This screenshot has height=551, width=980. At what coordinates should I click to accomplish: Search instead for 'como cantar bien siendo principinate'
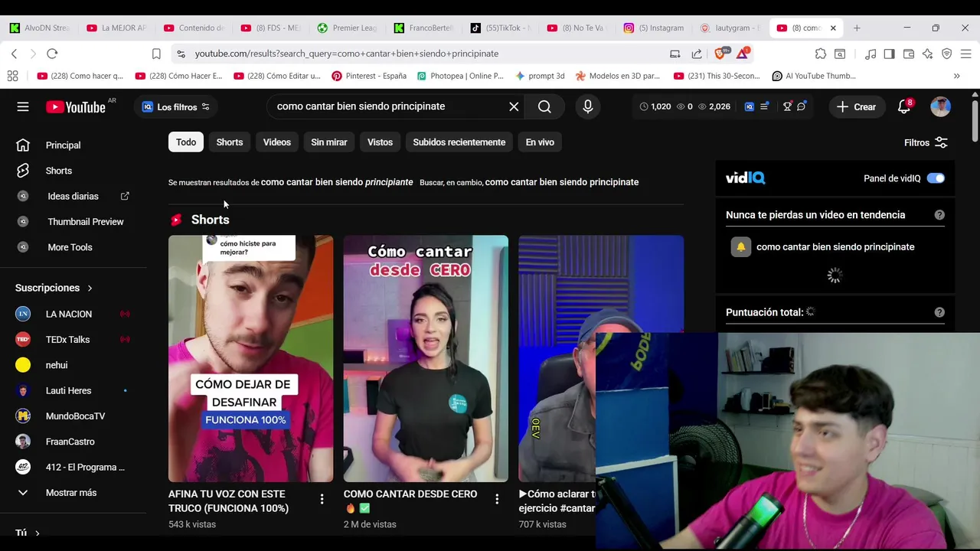[x=562, y=182]
